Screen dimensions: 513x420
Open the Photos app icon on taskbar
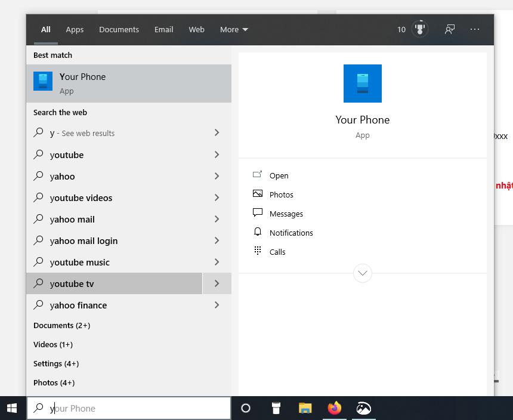[363, 408]
